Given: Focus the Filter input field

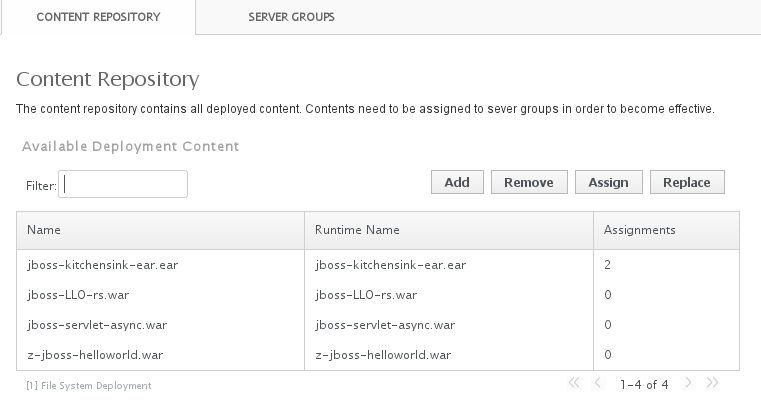Looking at the screenshot, I should click(123, 184).
